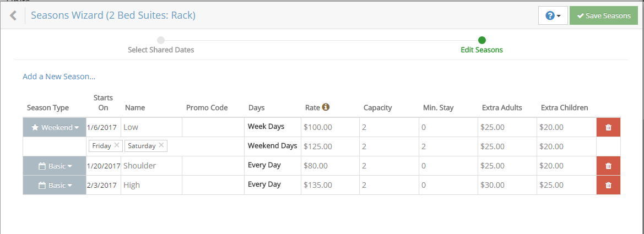Remove the Saturday tag

pos(161,146)
